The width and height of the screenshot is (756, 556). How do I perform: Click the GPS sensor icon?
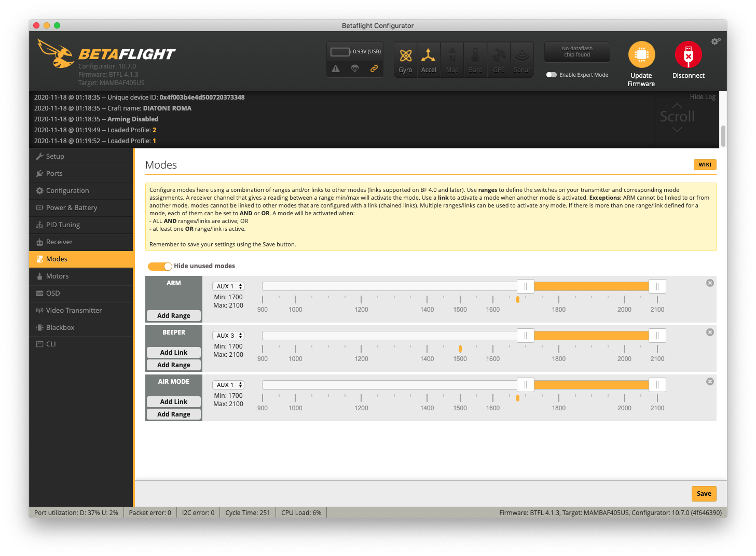point(499,60)
